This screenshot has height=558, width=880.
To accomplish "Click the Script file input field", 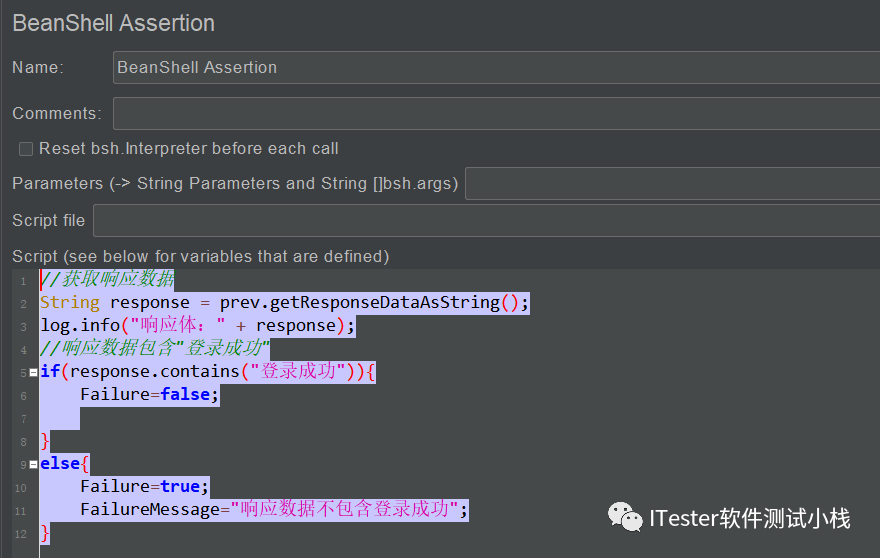I will pyautogui.click(x=486, y=221).
